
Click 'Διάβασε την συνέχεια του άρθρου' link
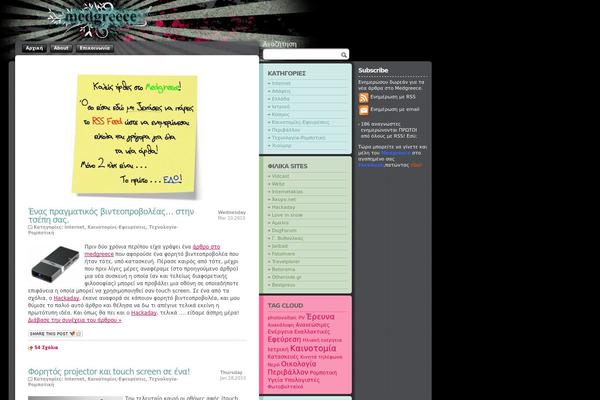tap(75, 320)
